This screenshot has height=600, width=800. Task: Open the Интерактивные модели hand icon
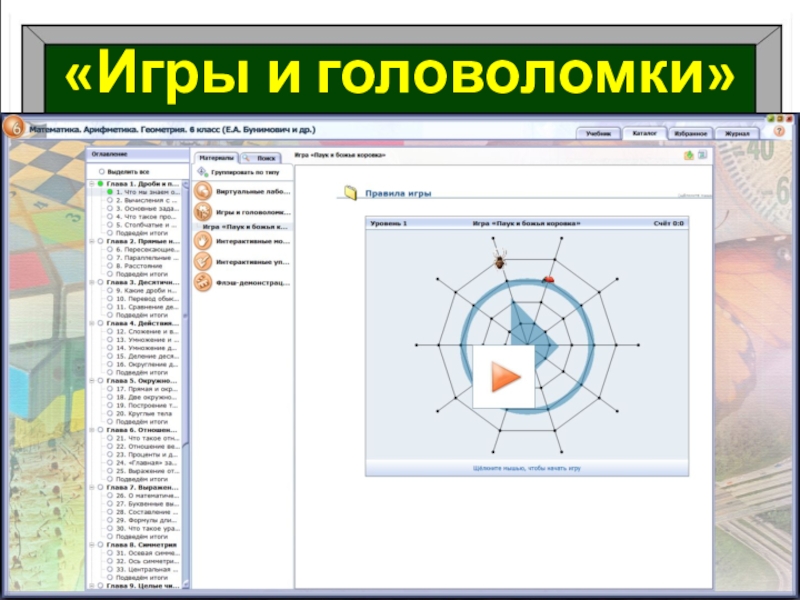[203, 241]
